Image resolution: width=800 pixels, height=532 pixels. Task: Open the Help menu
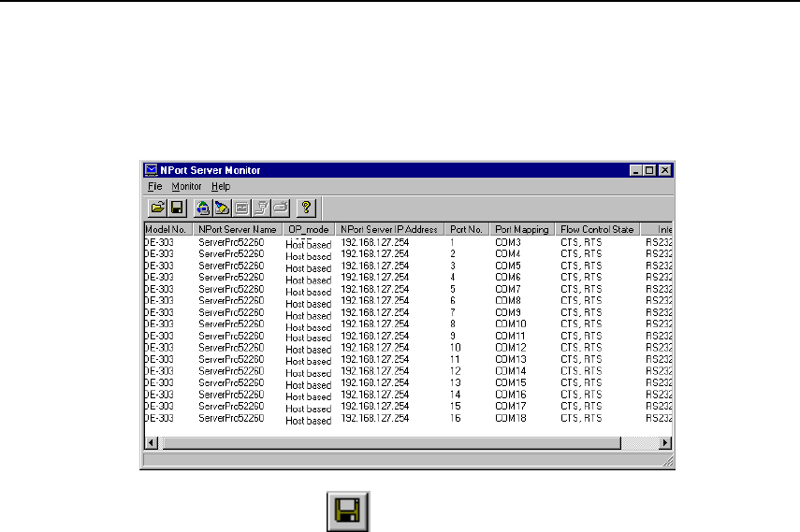(x=221, y=187)
